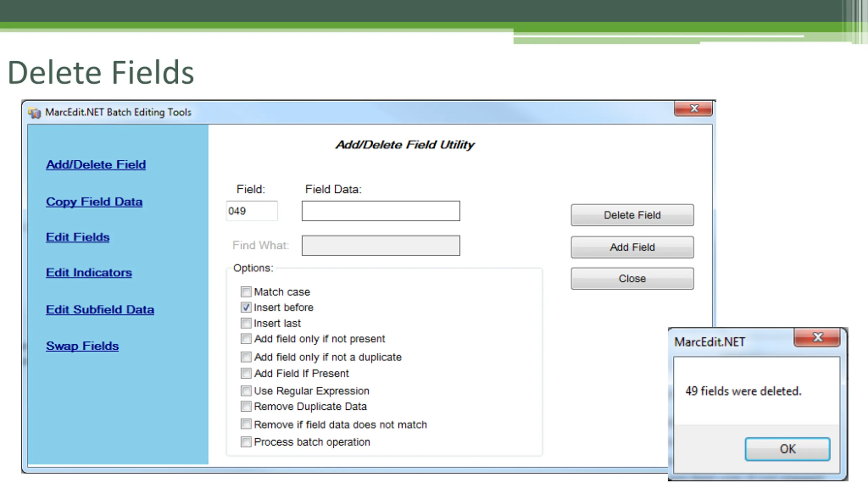Enable Add field only if not present
The height and width of the screenshot is (488, 868).
pyautogui.click(x=246, y=339)
